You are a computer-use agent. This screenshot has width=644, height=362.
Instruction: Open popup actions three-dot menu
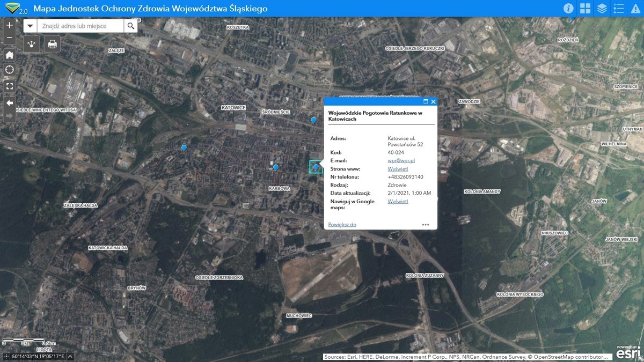426,225
